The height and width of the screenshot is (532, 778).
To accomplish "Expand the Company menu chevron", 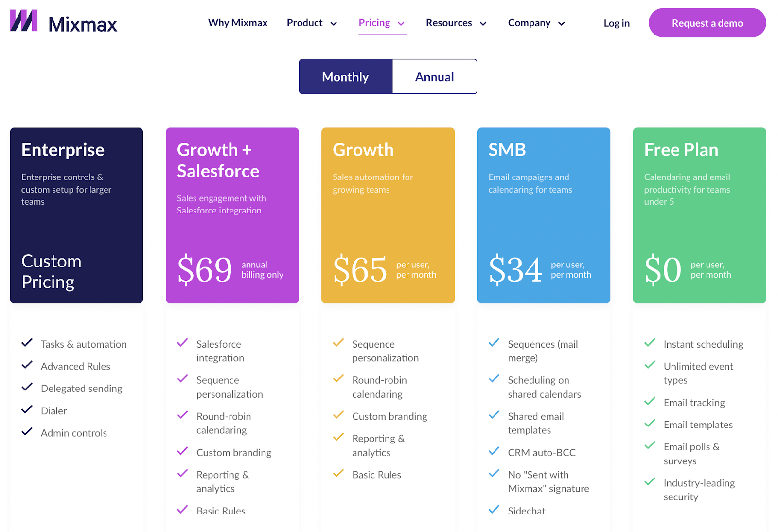I will pos(561,24).
